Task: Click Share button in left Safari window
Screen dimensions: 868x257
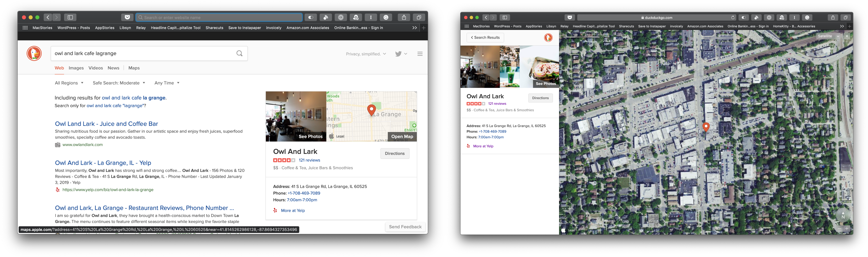Action: coord(404,18)
